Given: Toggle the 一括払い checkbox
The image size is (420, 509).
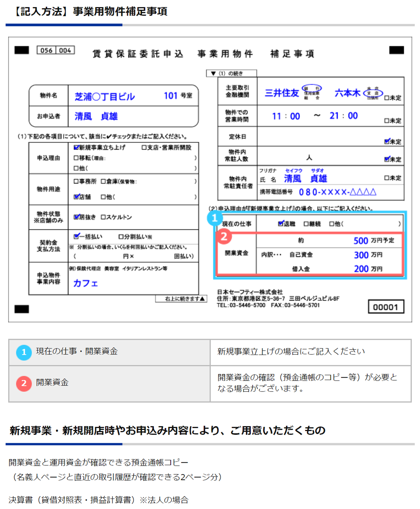Looking at the screenshot, I should pos(76,236).
